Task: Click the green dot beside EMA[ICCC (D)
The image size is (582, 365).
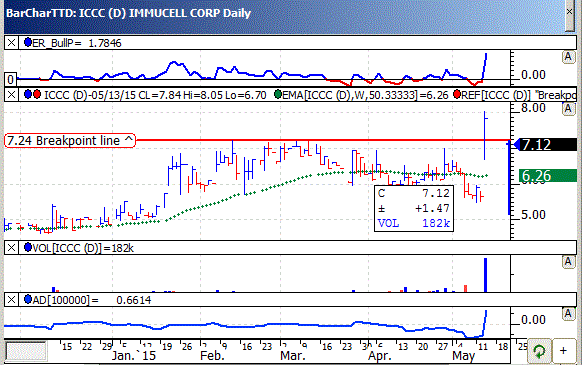Action: (278, 94)
